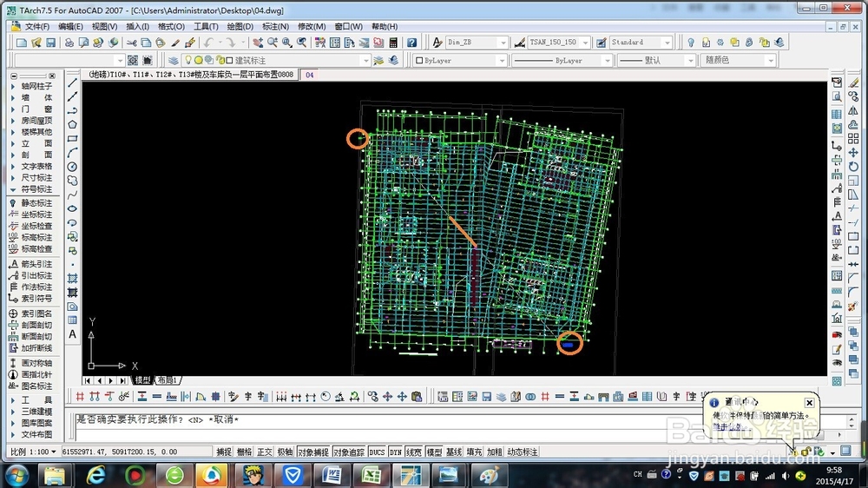
Task: Switch to the 布局1 layout tab
Action: pos(167,380)
